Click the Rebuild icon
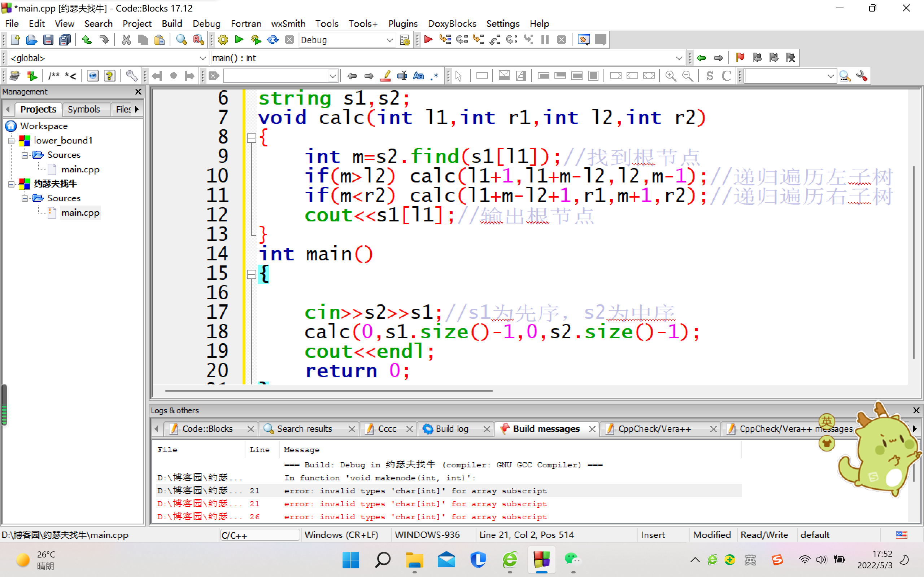The height and width of the screenshot is (577, 924). pos(273,40)
